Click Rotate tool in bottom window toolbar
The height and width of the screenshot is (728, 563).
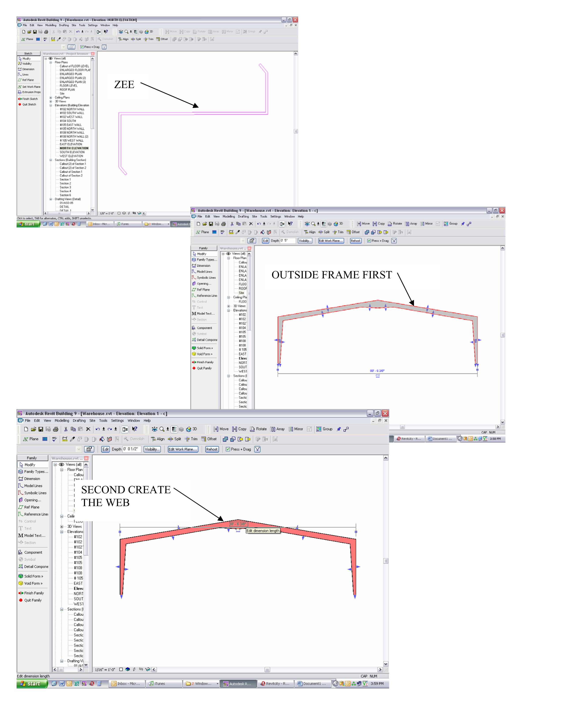258,429
